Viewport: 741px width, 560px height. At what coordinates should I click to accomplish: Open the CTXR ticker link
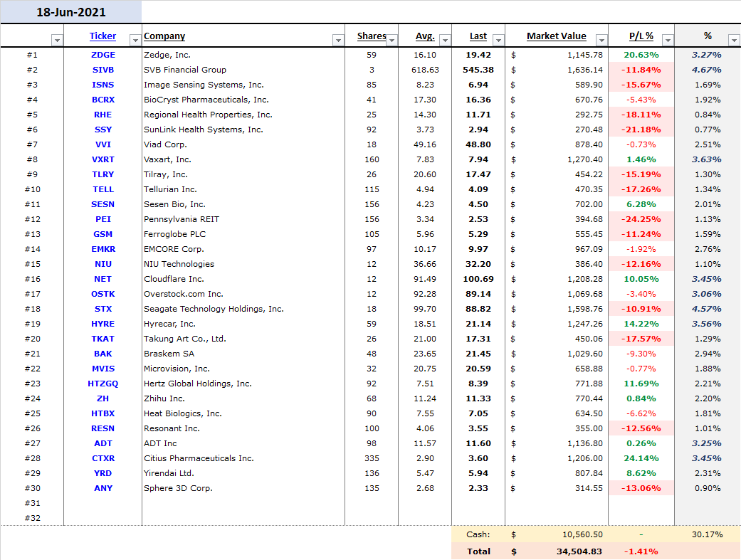[103, 458]
